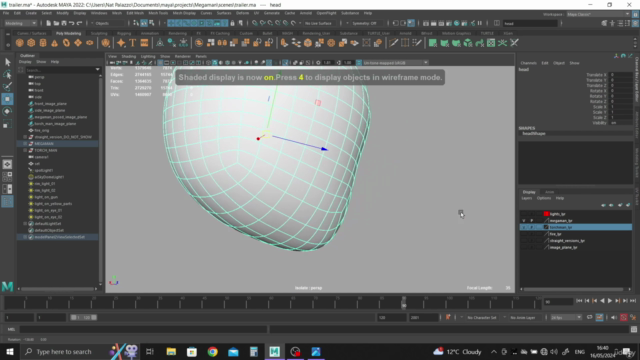The width and height of the screenshot is (640, 360).
Task: Click the Go to start of playback button
Action: (x=579, y=301)
